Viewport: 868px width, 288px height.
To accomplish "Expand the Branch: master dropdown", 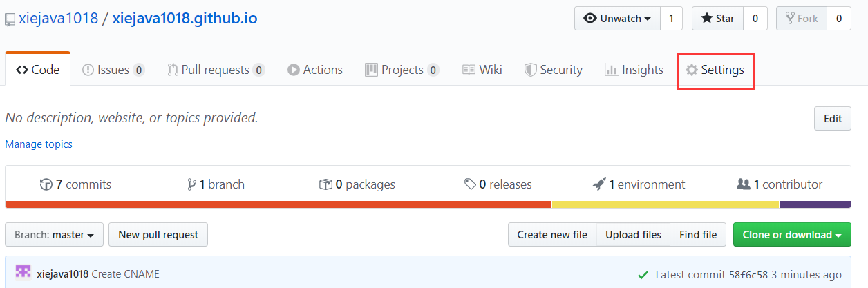I will [x=54, y=235].
